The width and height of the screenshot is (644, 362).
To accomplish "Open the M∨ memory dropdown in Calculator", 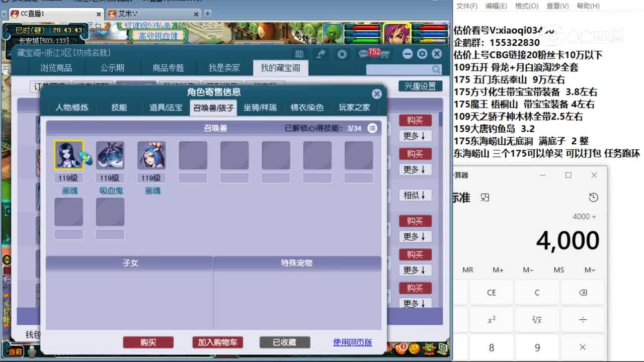I will click(x=589, y=270).
